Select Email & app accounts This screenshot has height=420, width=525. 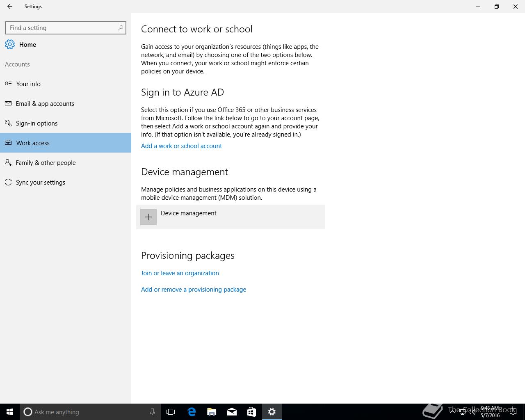click(66, 103)
